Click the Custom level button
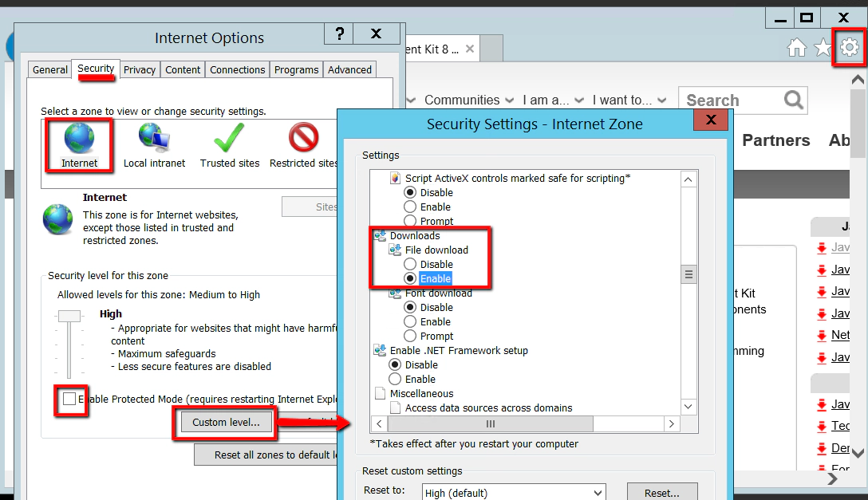 tap(226, 423)
